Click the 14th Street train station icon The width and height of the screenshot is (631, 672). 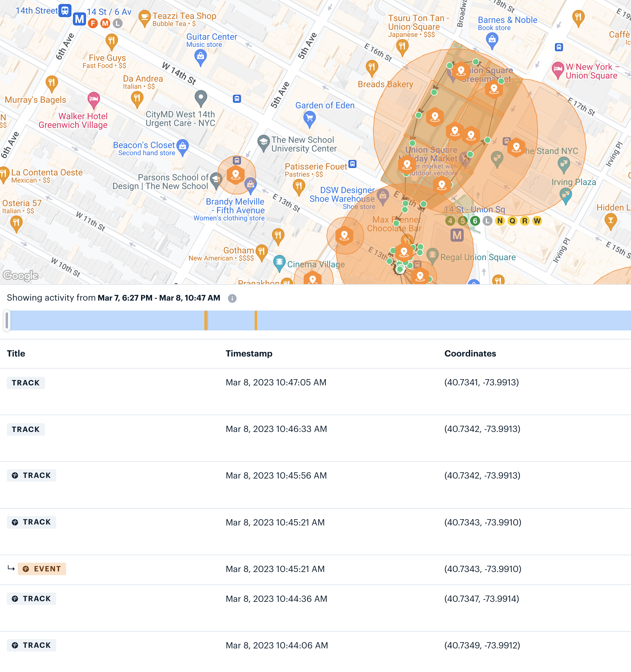[x=65, y=11]
